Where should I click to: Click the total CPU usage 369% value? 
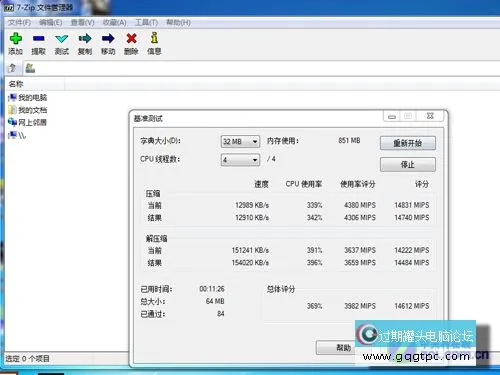coord(315,306)
